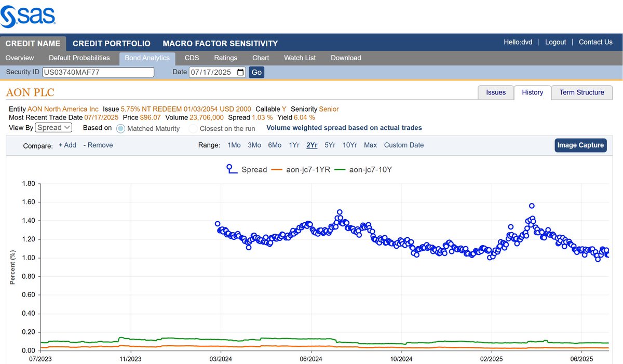Click the - Remove compare link
This screenshot has height=364, width=623.
(98, 145)
